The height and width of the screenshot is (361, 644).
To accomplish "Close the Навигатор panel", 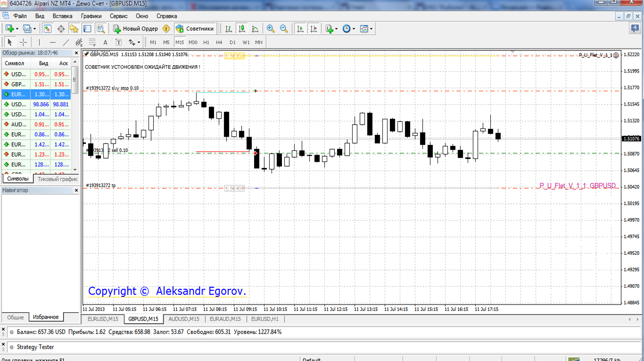I will [x=76, y=190].
